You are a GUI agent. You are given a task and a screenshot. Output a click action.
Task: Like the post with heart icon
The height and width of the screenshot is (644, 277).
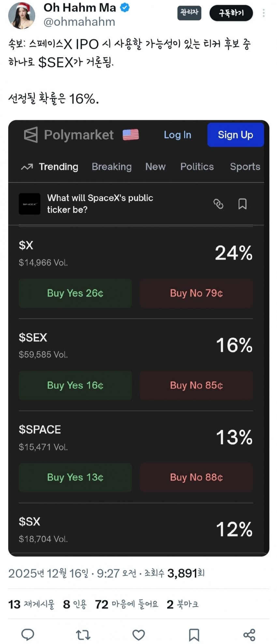[138, 635]
